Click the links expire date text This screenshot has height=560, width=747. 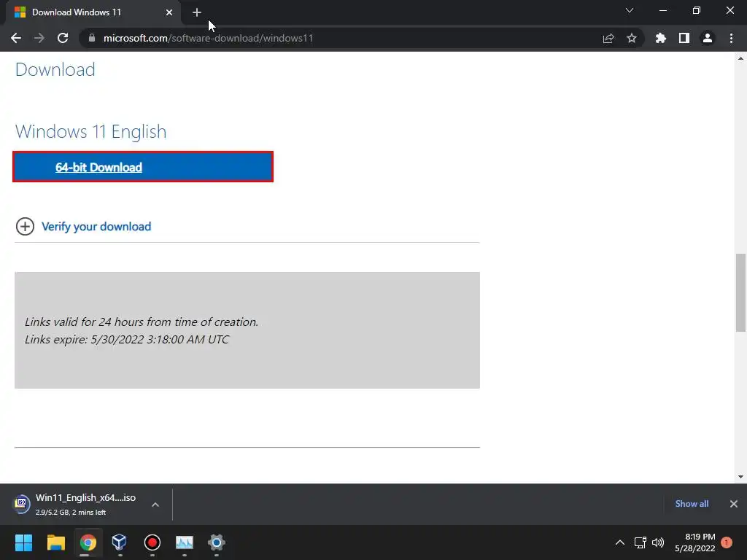point(127,340)
